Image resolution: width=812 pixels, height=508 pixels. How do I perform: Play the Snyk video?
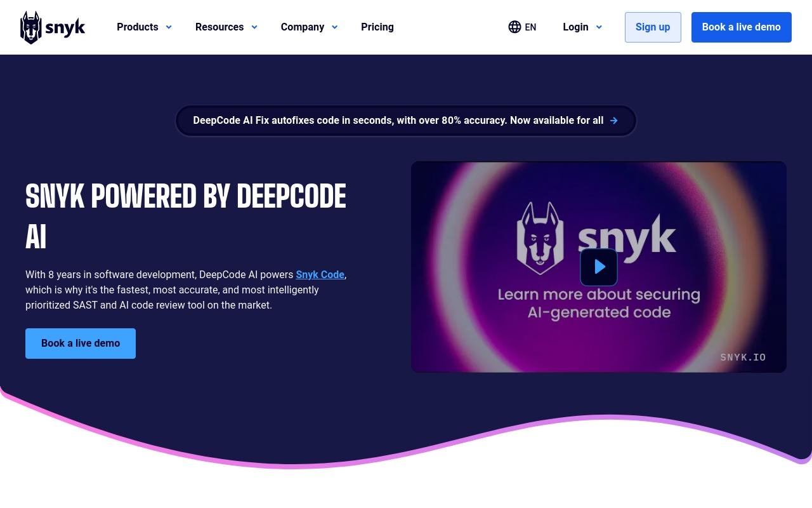599,267
